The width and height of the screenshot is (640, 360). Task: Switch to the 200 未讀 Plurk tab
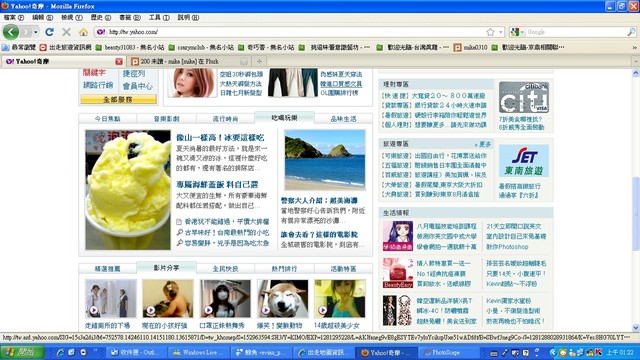pos(188,61)
